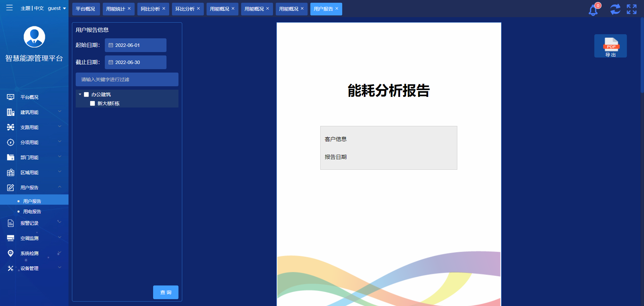This screenshot has height=306, width=644.
Task: Open the 起始日期 date picker
Action: 135,45
